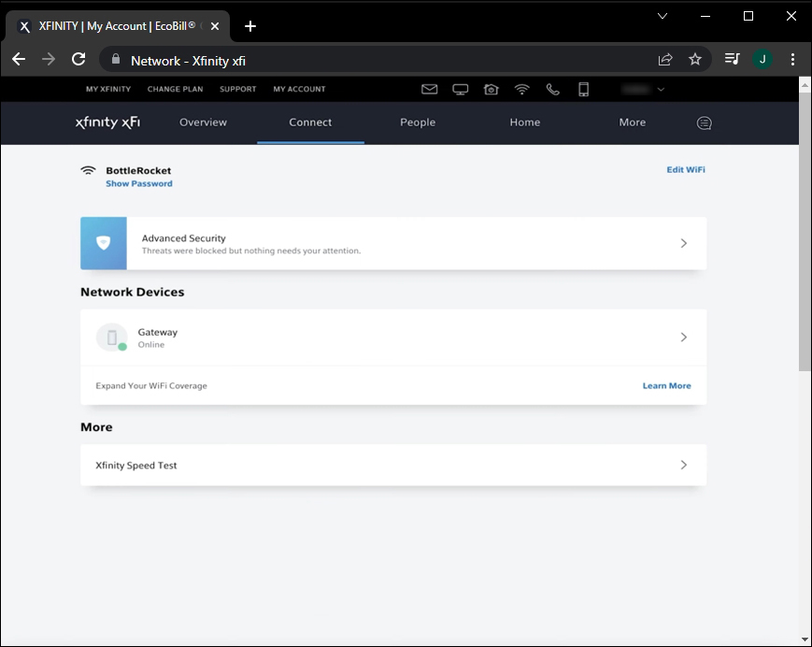Expand the Advanced Security row chevron

[683, 243]
